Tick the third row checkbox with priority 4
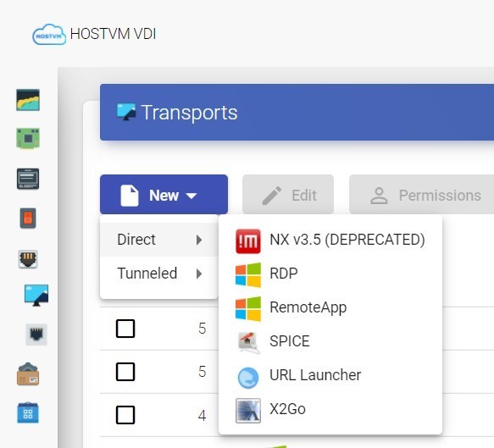The height and width of the screenshot is (448, 494). [x=125, y=415]
